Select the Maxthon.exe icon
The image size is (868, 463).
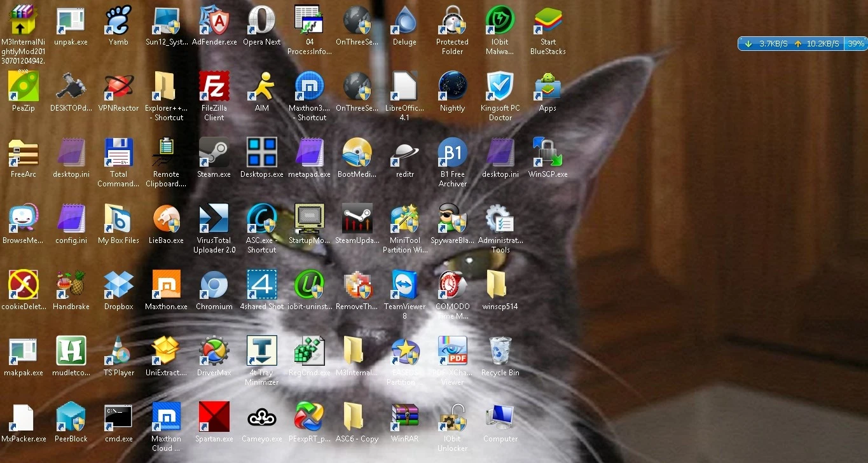[x=167, y=284]
